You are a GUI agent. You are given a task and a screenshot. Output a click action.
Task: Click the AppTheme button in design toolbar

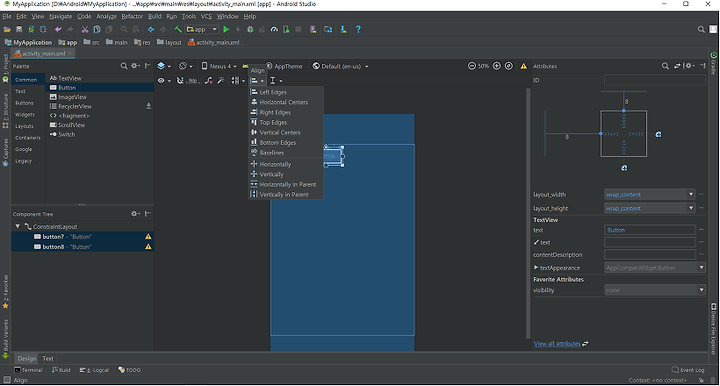click(x=284, y=66)
